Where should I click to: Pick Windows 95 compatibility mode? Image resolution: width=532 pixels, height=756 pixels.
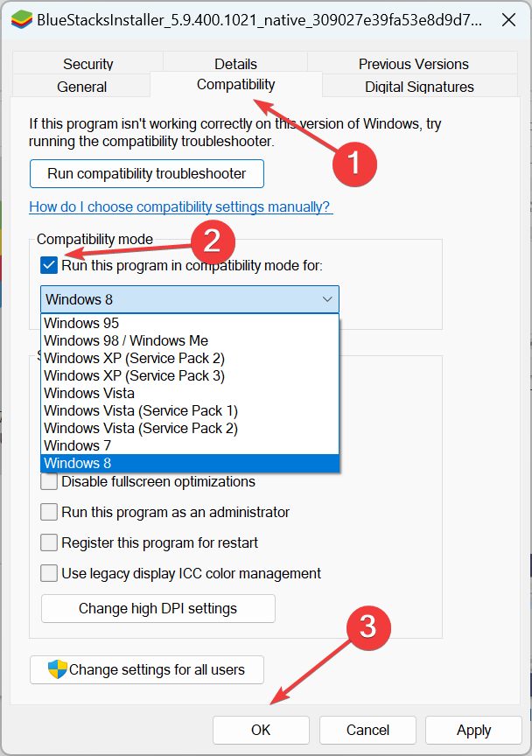click(x=80, y=323)
